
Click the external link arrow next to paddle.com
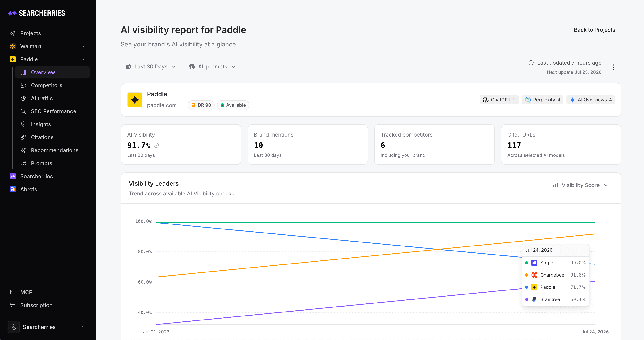coord(182,105)
